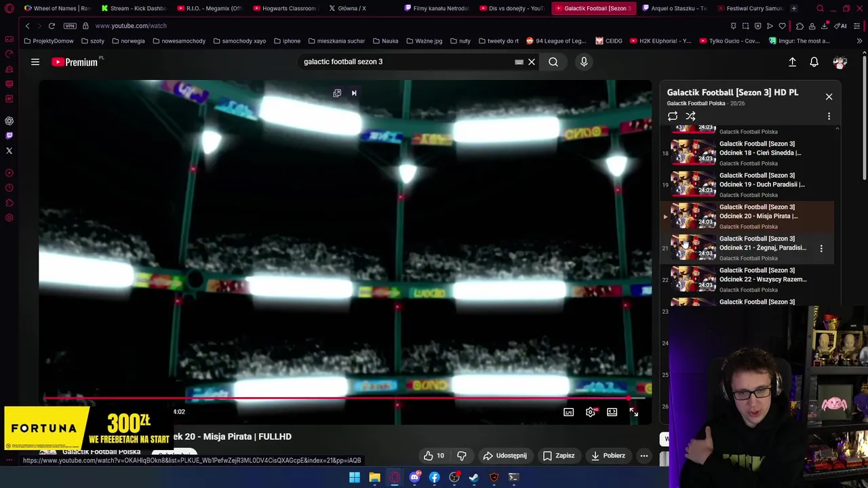Select Odcinek 22 - Wszyscy Razem playlist item
Viewport: 868px width, 488px height.
tap(748, 279)
